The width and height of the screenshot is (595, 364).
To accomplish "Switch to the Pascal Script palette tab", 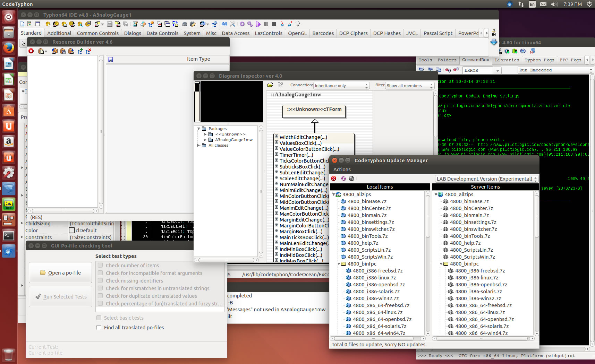I will (438, 33).
